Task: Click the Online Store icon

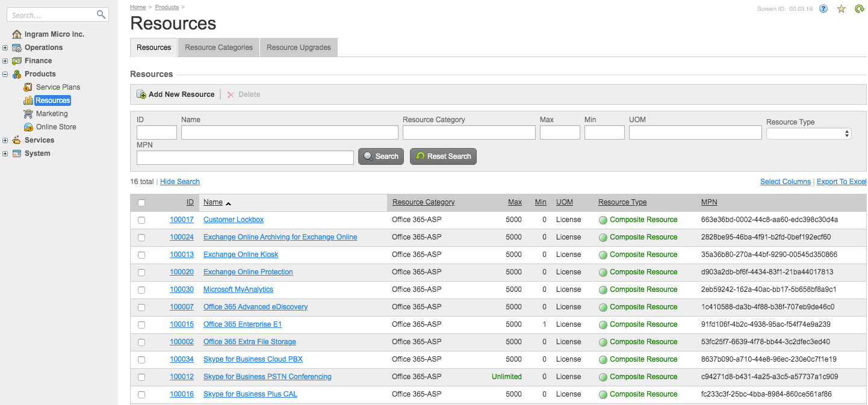Action: 28,127
